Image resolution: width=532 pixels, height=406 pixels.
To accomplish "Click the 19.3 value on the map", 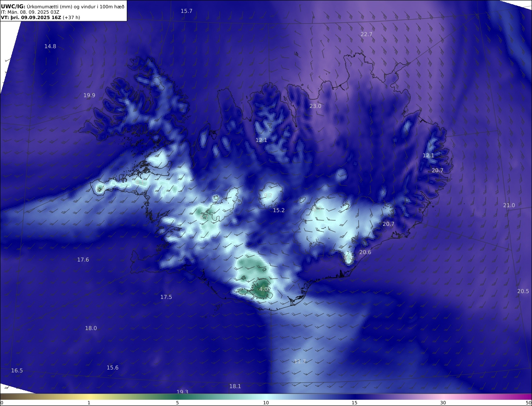I will coord(182,392).
